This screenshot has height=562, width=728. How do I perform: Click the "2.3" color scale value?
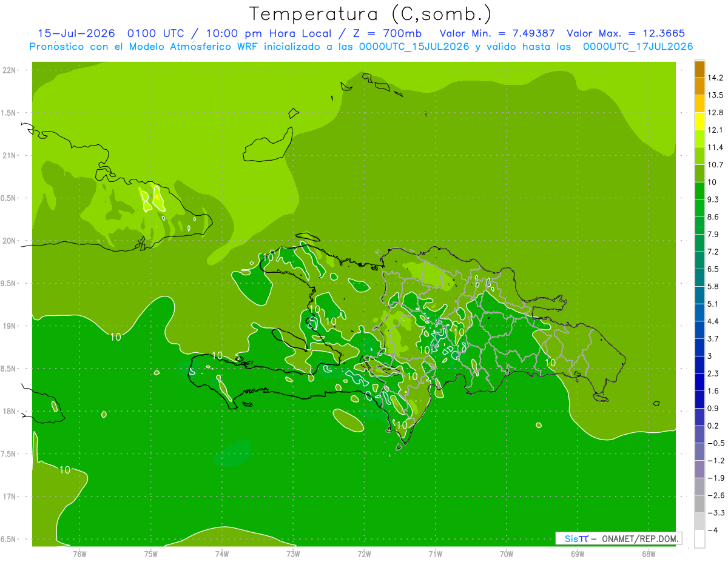(714, 373)
